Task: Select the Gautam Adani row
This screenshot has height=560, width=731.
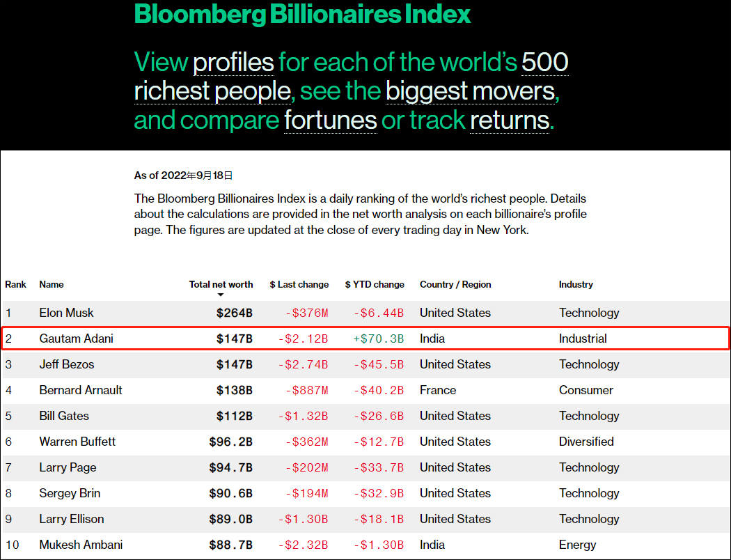Action: [x=77, y=339]
